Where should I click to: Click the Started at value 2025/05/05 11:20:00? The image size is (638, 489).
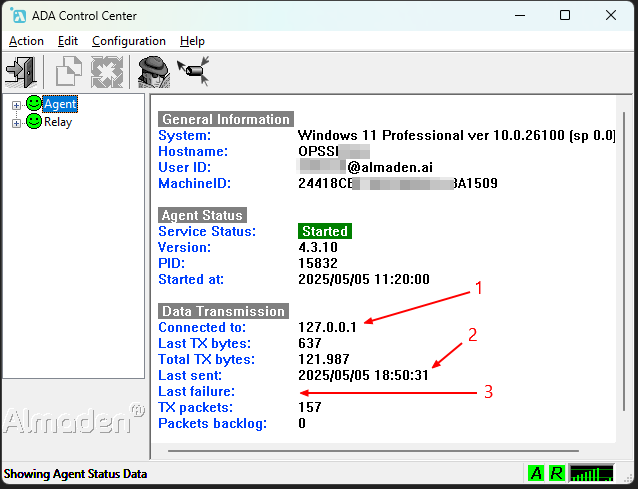point(364,279)
